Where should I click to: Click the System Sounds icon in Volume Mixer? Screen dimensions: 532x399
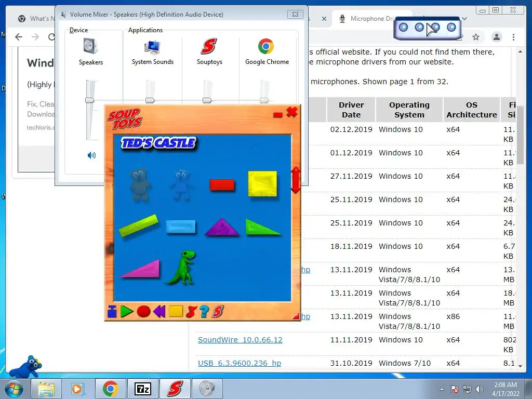(152, 47)
